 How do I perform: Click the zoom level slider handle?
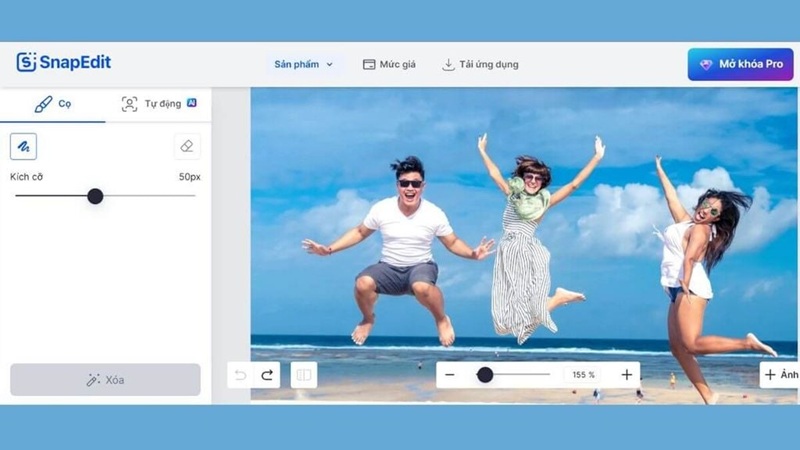tap(485, 375)
